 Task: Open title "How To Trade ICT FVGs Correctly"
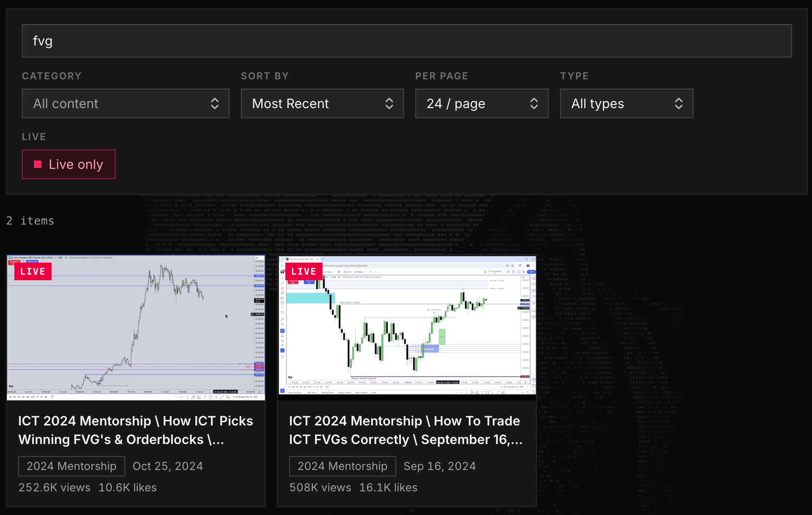click(x=406, y=430)
